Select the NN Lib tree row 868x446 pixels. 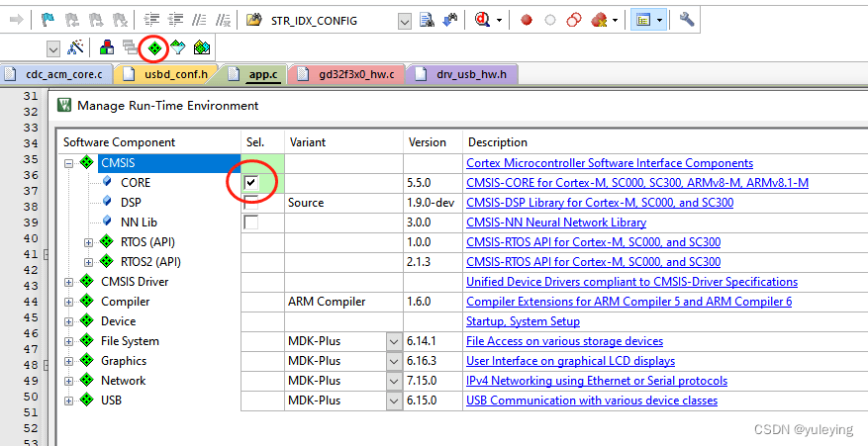point(139,223)
